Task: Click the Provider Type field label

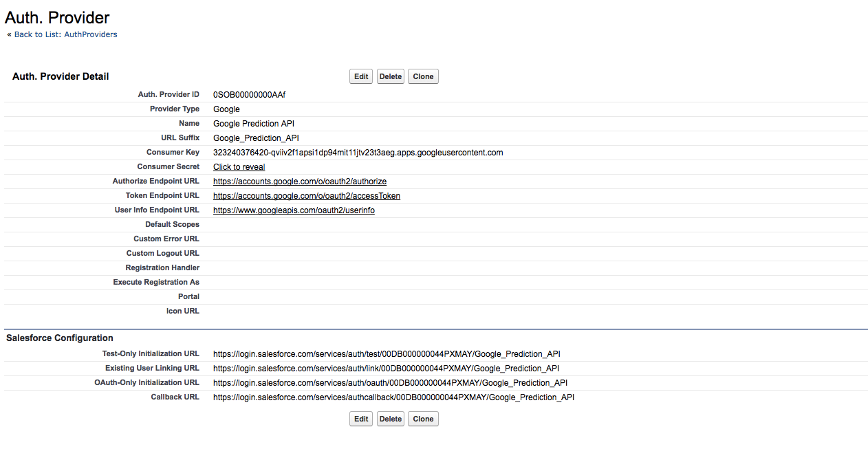Action: tap(175, 109)
